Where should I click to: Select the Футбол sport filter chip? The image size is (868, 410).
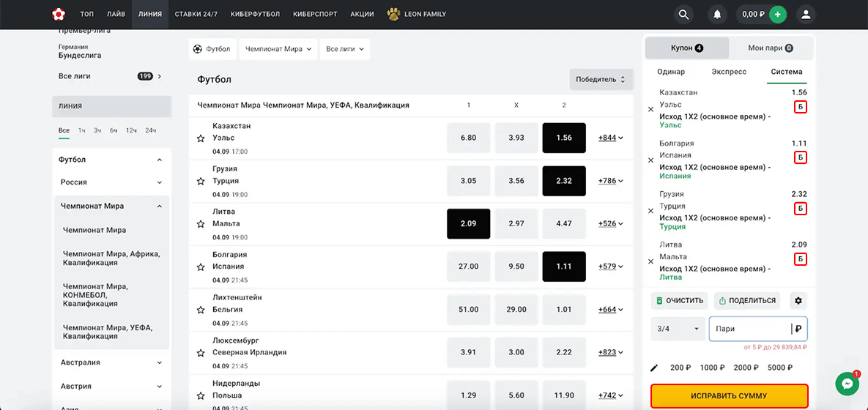pyautogui.click(x=213, y=49)
